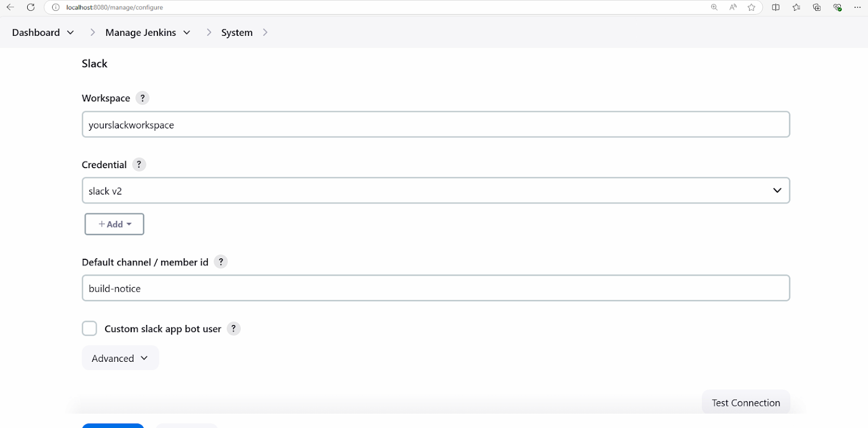Enable the Custom slack app bot user checkbox
868x428 pixels.
90,329
